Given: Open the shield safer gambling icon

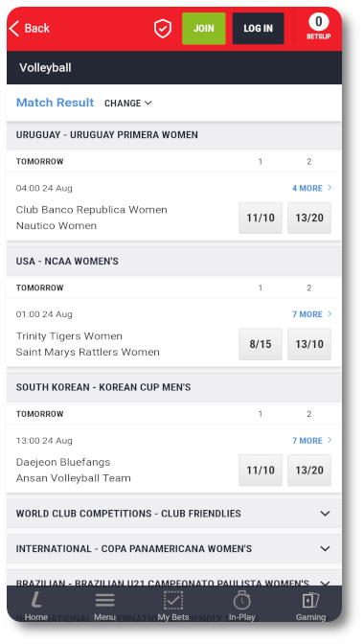Looking at the screenshot, I should click(163, 29).
